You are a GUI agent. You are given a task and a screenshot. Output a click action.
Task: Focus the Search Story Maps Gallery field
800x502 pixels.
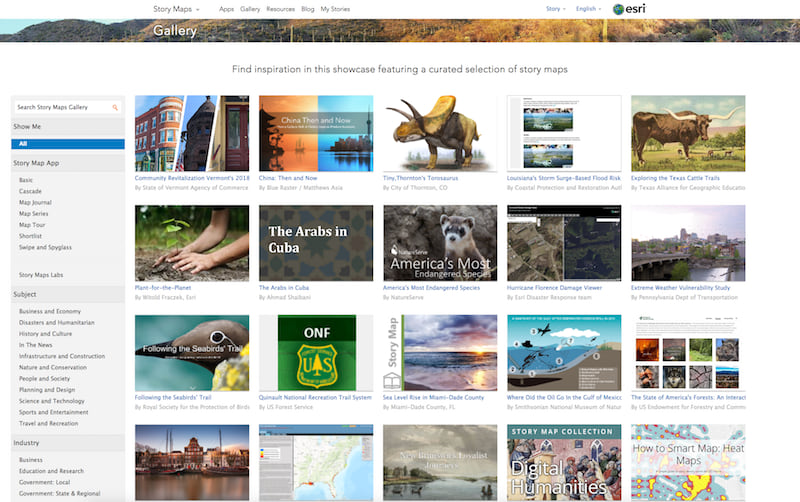[67, 107]
